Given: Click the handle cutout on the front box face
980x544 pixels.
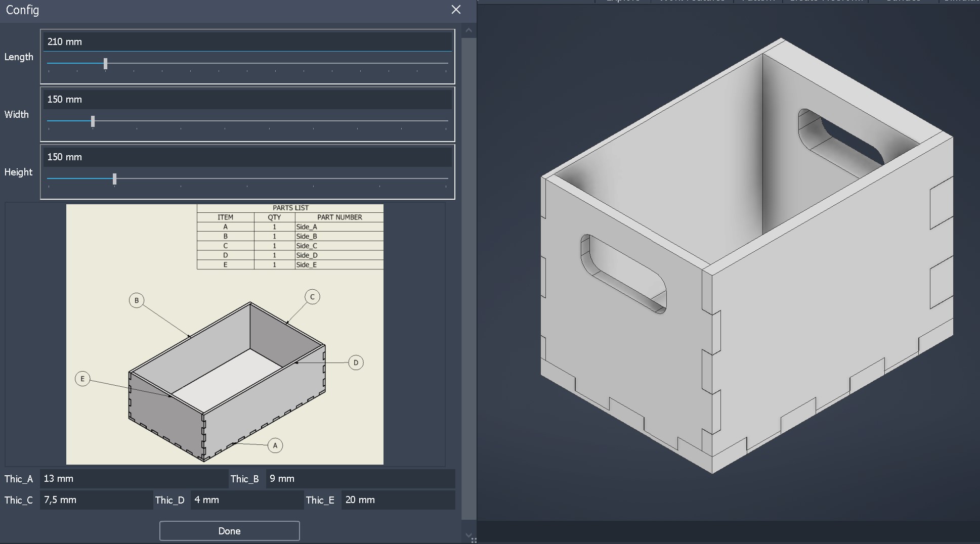Looking at the screenshot, I should pyautogui.click(x=623, y=274).
